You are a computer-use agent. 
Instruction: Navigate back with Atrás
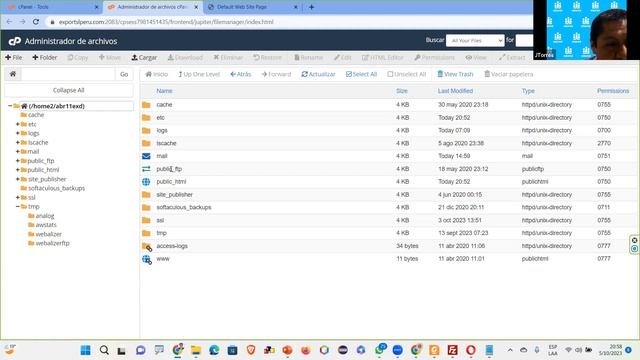click(x=240, y=74)
